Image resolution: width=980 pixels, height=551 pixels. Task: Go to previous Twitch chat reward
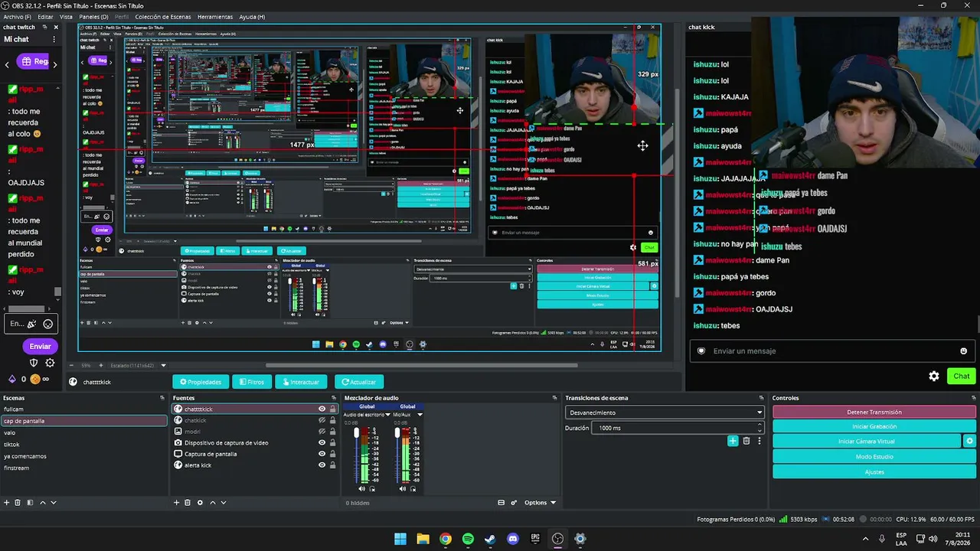click(x=7, y=64)
